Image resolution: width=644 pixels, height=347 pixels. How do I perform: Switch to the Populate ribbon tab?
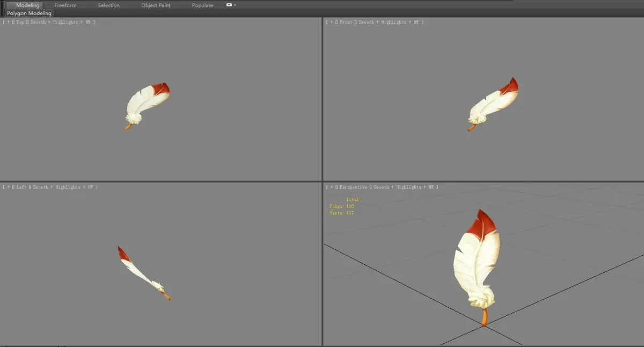click(x=202, y=5)
